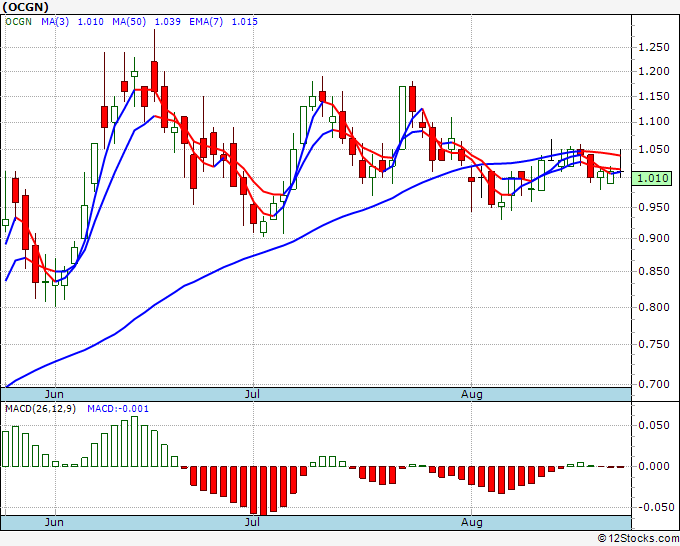The width and height of the screenshot is (680, 546).
Task: Click the 1.150 price axis label
Action: [x=654, y=96]
